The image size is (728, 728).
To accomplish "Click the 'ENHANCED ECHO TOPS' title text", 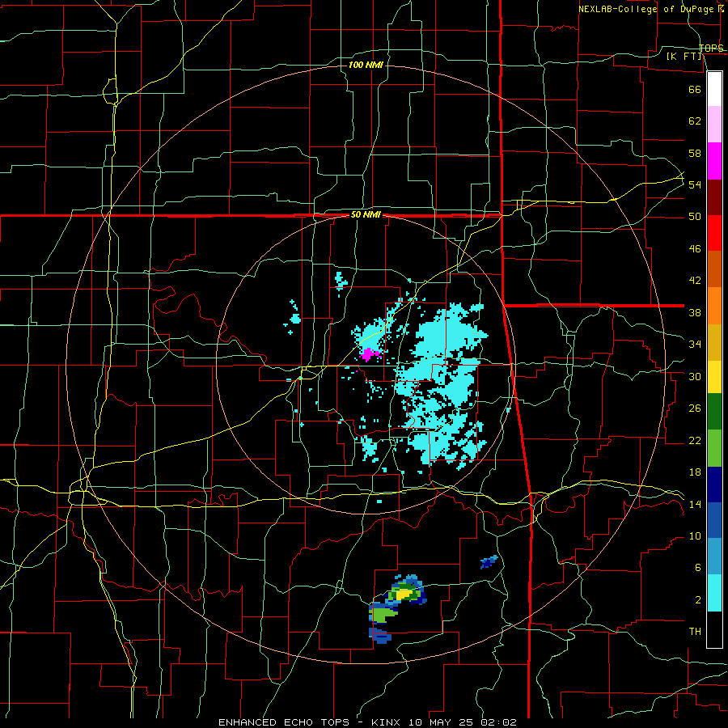I will [284, 722].
